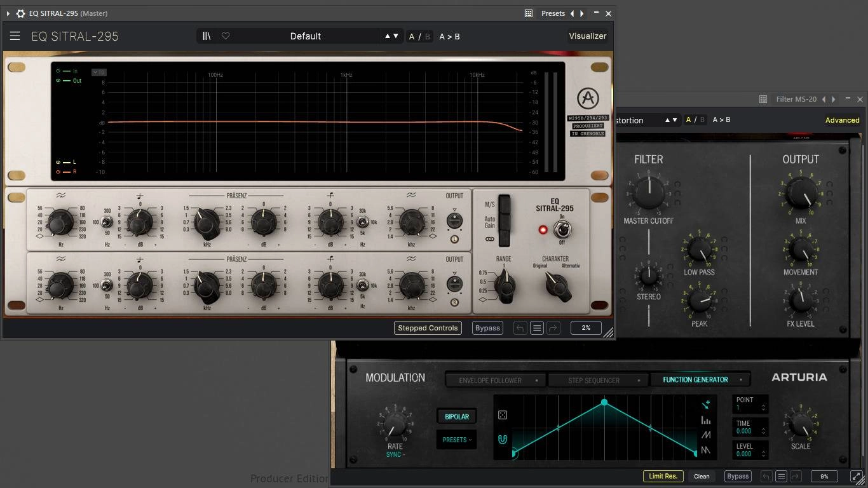
Task: Flip the top row low shelf frequency switch
Action: pos(107,222)
